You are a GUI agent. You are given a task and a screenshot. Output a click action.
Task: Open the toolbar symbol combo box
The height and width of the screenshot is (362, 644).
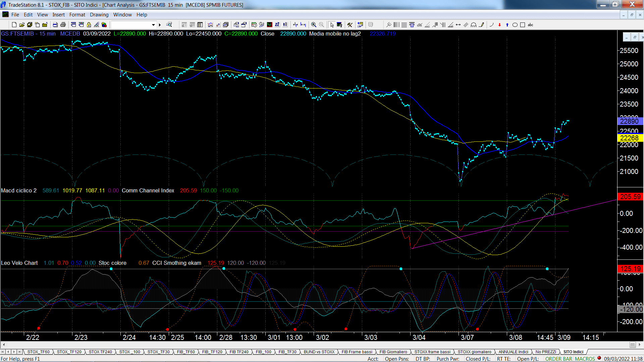point(133,25)
